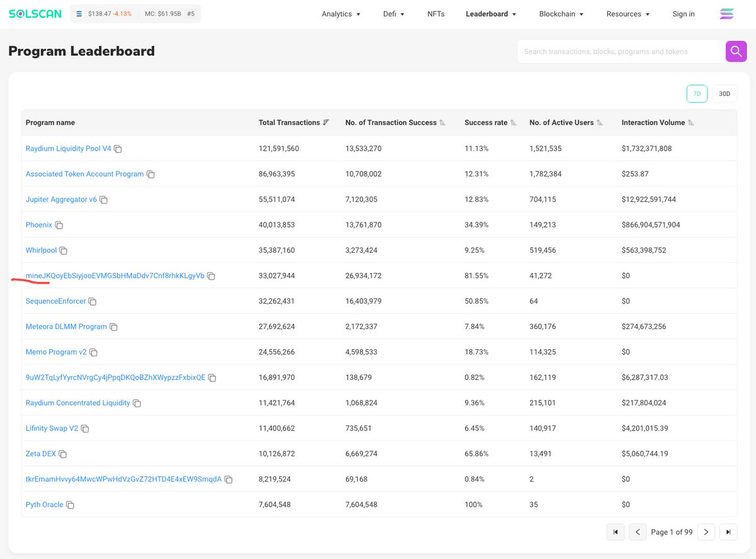Copy the Memo Program v2 address

pos(93,352)
